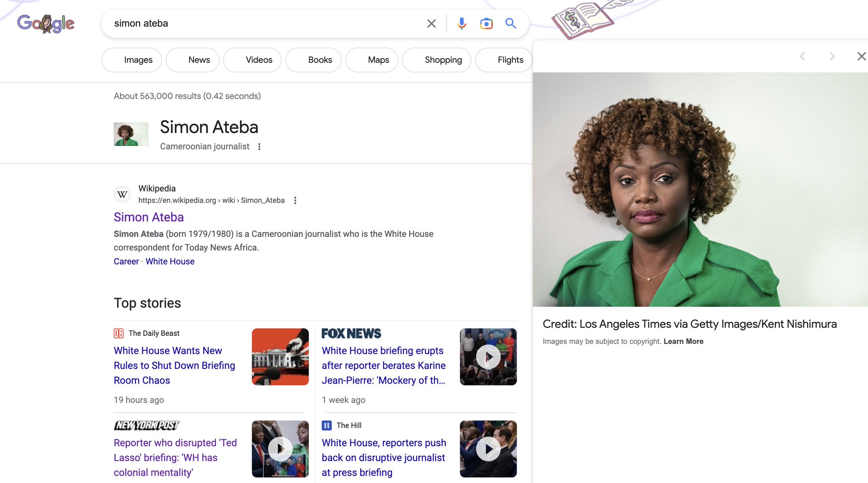Click the image credit caption text

690,324
